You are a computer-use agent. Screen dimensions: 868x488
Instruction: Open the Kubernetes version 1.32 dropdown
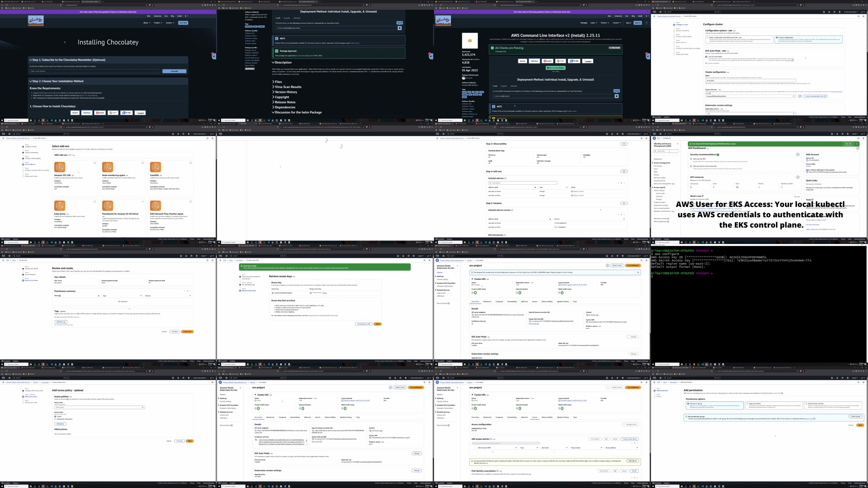point(751,114)
